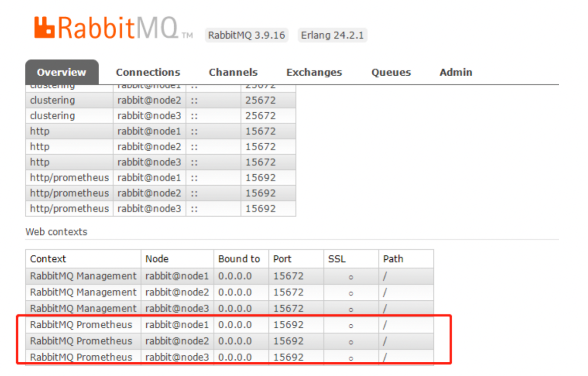Click clustering cell for rabbit@node2 listener
Image resolution: width=588 pixels, height=376 pixels.
(x=69, y=100)
